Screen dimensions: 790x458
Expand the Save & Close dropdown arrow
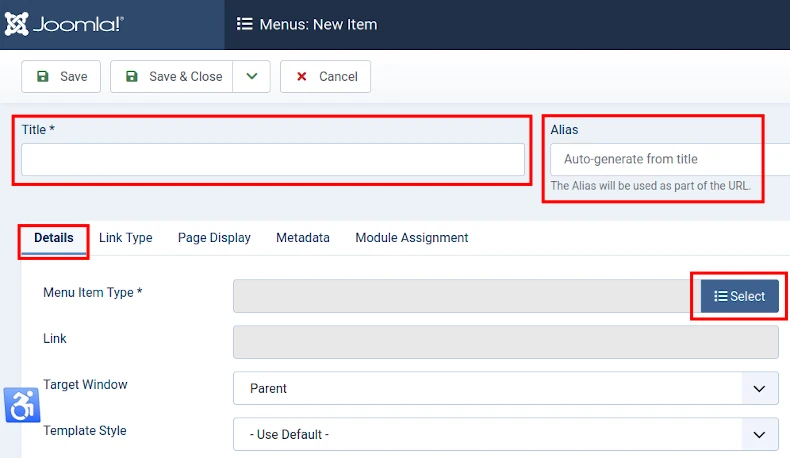tap(251, 76)
